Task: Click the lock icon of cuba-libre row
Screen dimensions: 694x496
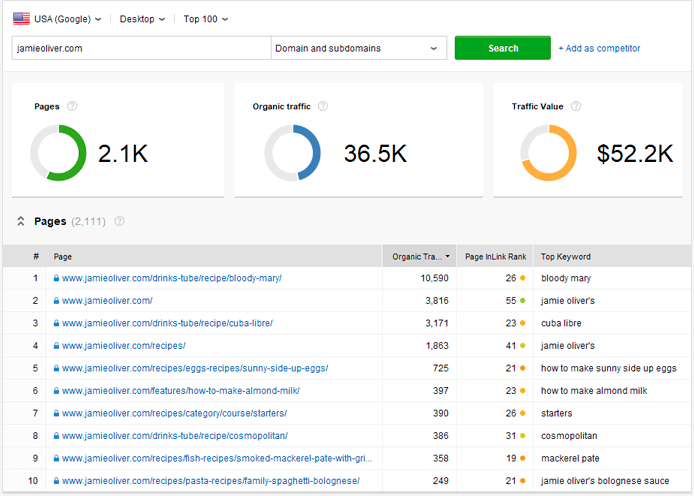Action: point(56,323)
